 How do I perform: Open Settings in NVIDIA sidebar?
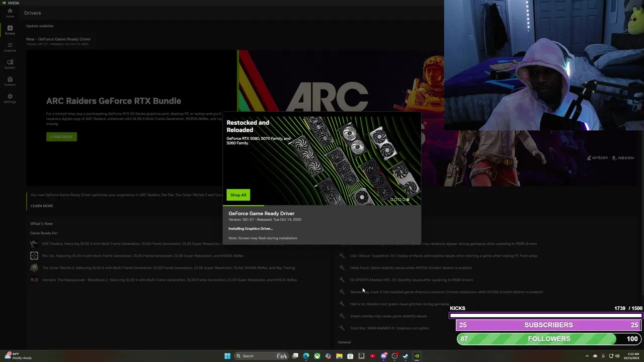pyautogui.click(x=10, y=98)
